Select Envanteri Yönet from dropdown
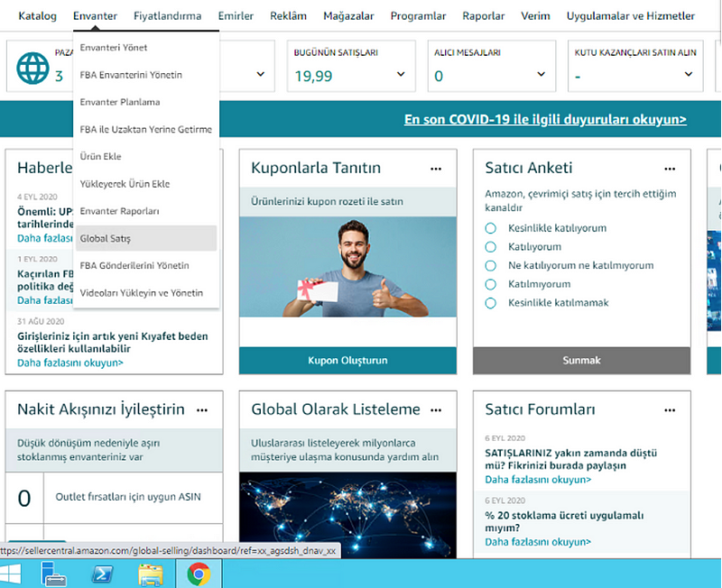This screenshot has height=588, width=722. pos(146,48)
